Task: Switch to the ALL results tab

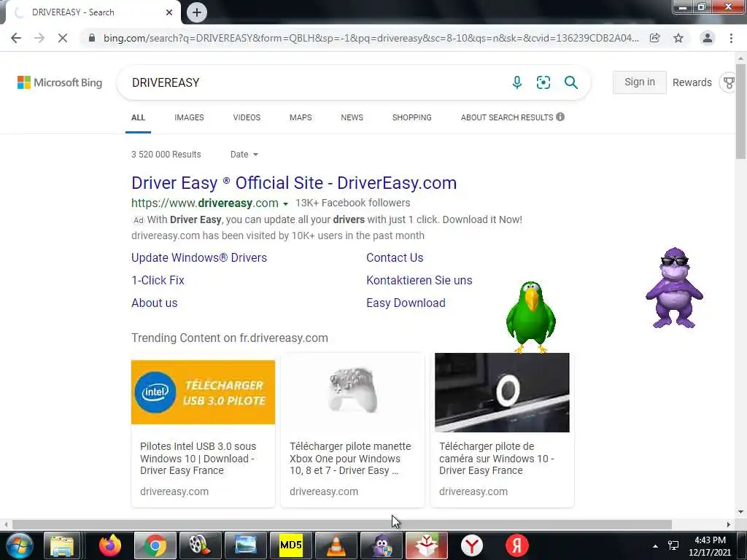Action: click(x=138, y=117)
